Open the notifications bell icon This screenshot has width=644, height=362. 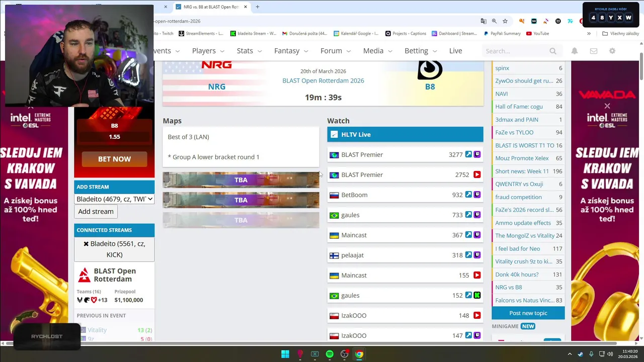575,51
